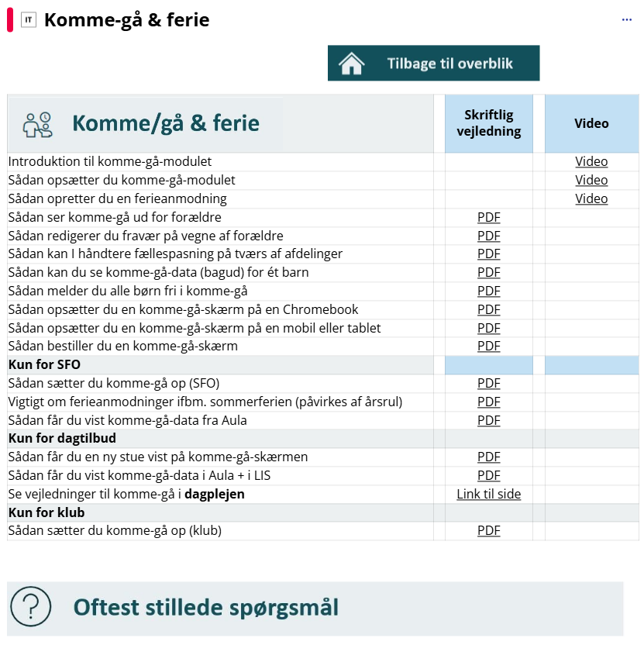The image size is (644, 645).
Task: Click Link til side for dagplejen
Action: coord(488,494)
